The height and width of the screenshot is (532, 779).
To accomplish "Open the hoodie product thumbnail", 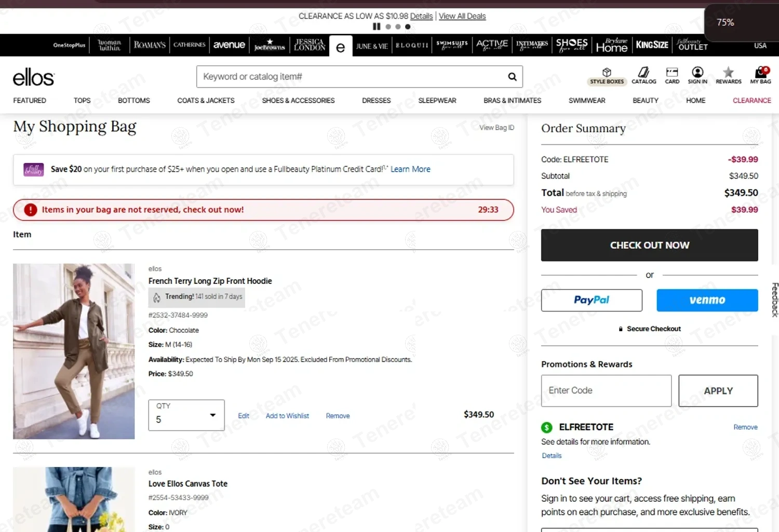I will [74, 351].
